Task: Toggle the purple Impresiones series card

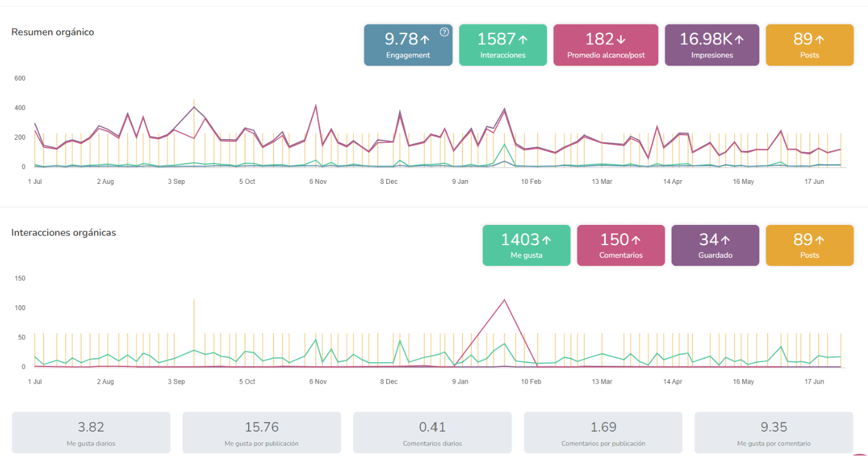Action: (x=711, y=45)
